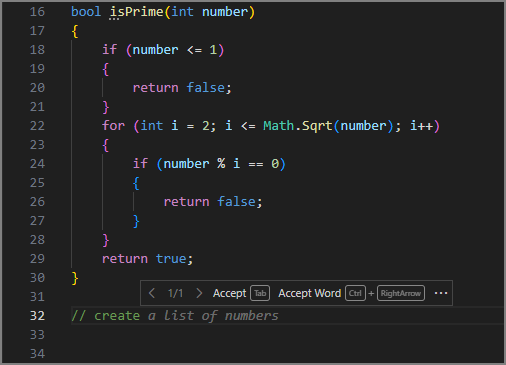Click 'return true;' statement on line 29
506x365 pixels.
click(147, 259)
